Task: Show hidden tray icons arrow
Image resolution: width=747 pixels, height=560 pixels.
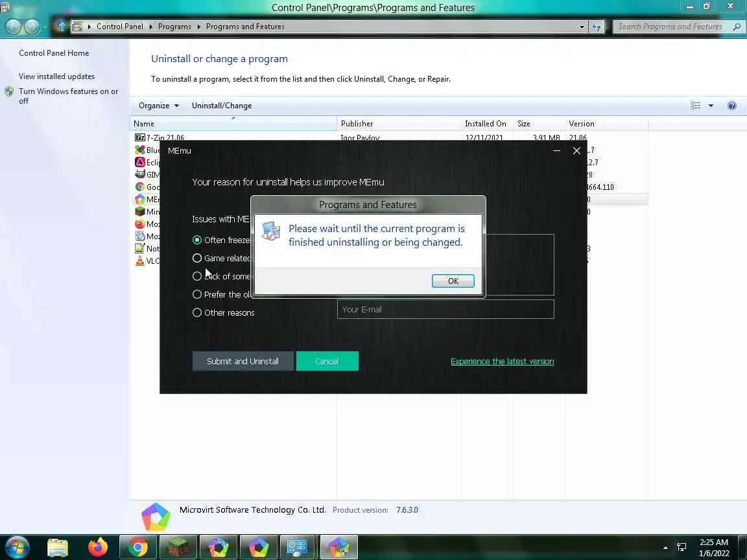Action: 665,548
